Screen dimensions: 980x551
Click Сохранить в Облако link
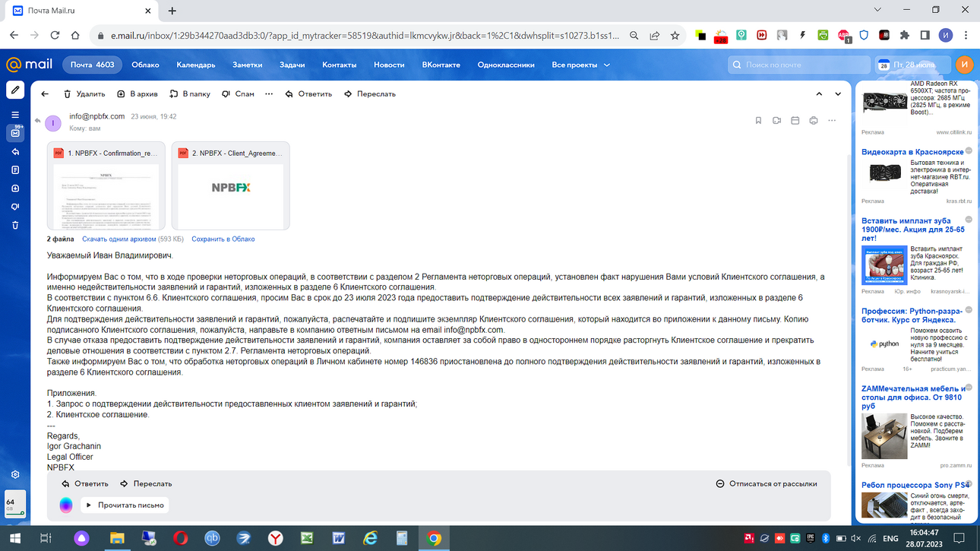pyautogui.click(x=223, y=239)
